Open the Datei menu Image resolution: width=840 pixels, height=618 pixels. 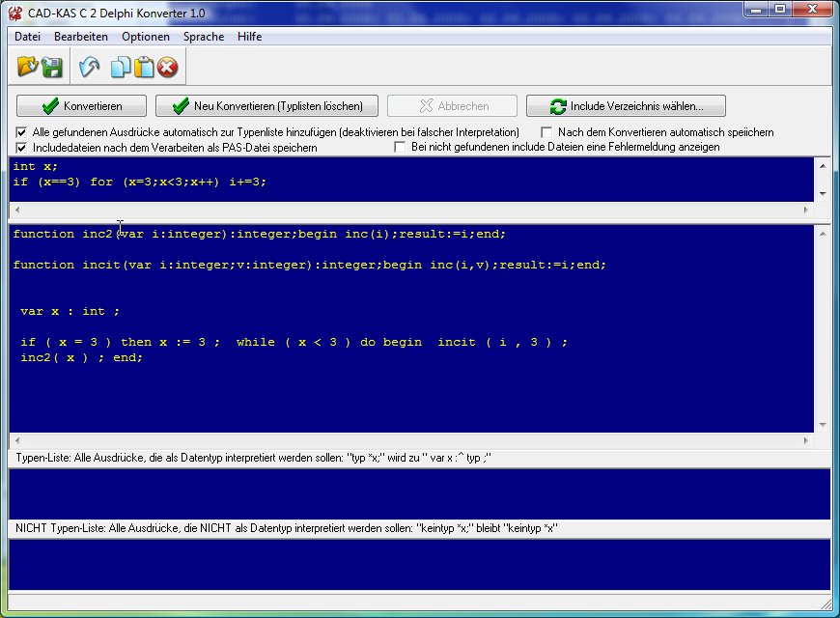pyautogui.click(x=27, y=37)
